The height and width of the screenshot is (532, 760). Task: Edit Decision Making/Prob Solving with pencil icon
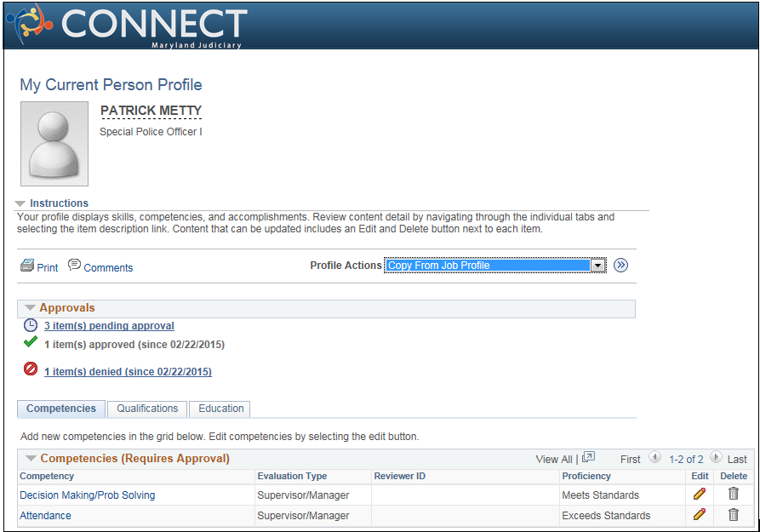(699, 495)
